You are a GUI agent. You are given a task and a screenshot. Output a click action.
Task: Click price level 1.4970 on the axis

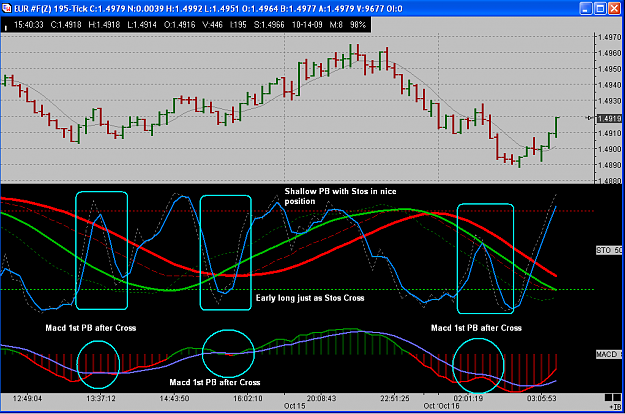(x=609, y=37)
